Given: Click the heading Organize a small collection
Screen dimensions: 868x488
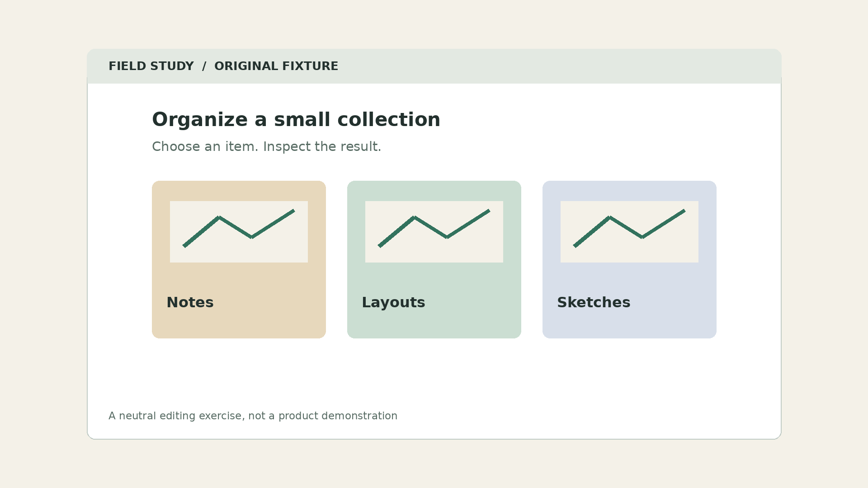Looking at the screenshot, I should click(296, 120).
